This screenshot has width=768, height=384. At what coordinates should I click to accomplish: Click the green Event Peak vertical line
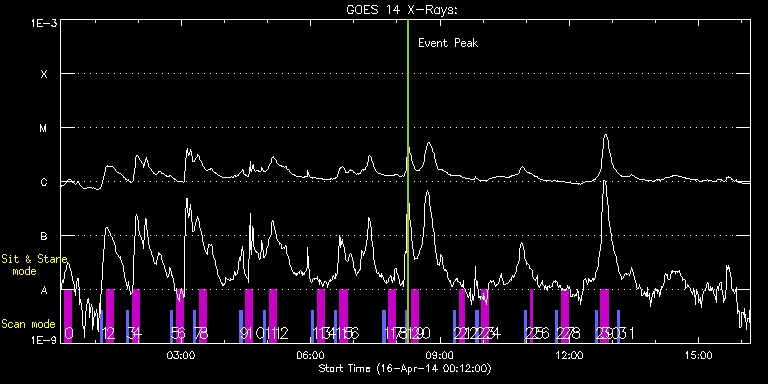click(408, 181)
